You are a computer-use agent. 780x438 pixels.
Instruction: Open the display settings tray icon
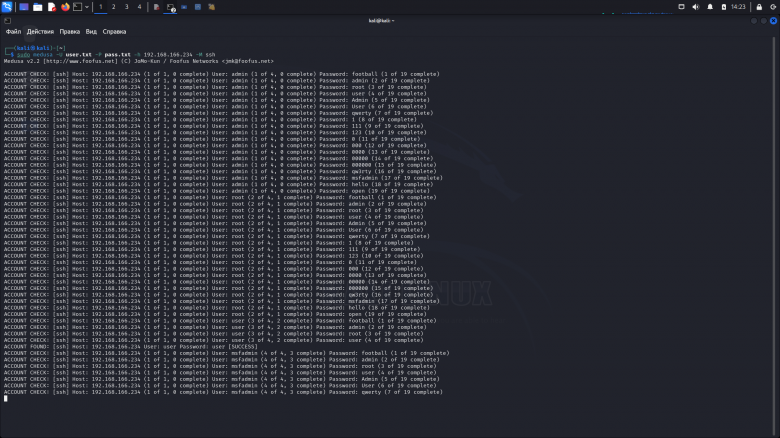[682, 7]
